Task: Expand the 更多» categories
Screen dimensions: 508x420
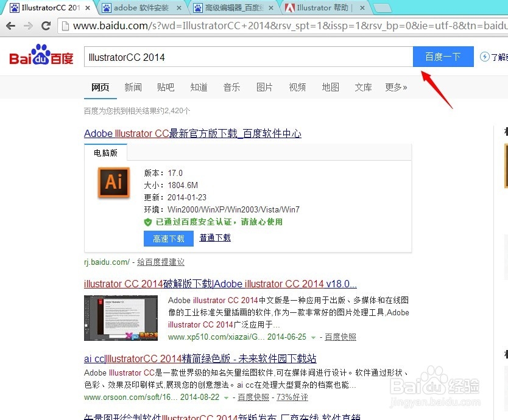Action: pos(396,87)
